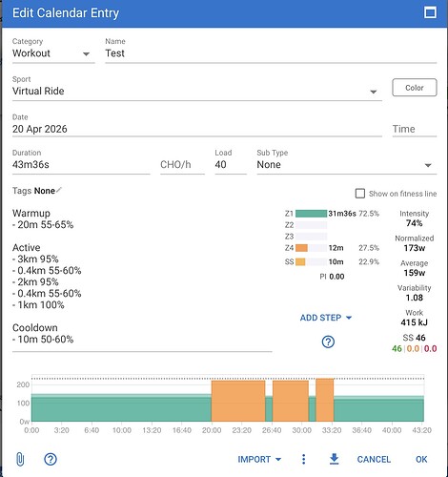Open the Sub Type None dropdown
Screen dimensions: 448x477
point(347,165)
